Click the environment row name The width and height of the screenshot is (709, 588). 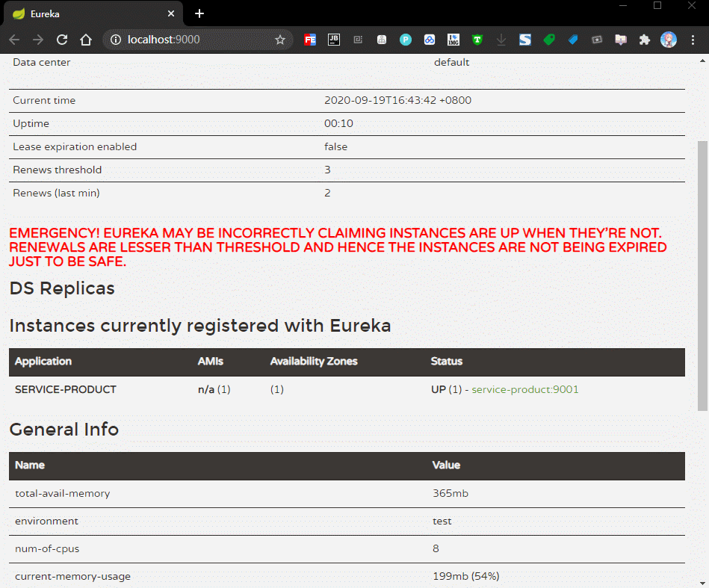coord(46,521)
